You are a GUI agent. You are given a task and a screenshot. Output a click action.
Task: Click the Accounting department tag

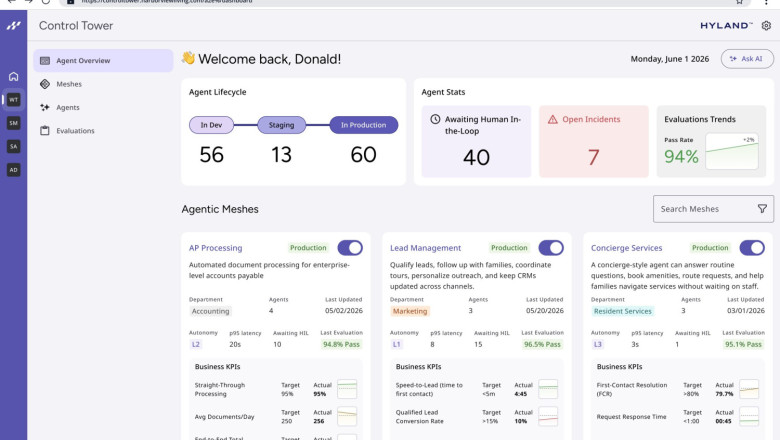(x=210, y=311)
